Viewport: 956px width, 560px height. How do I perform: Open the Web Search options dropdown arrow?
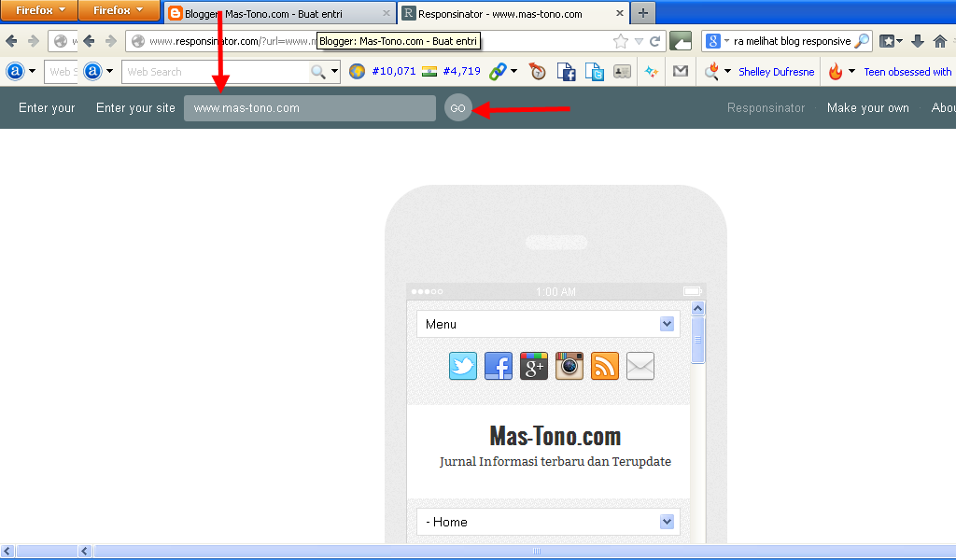[334, 71]
